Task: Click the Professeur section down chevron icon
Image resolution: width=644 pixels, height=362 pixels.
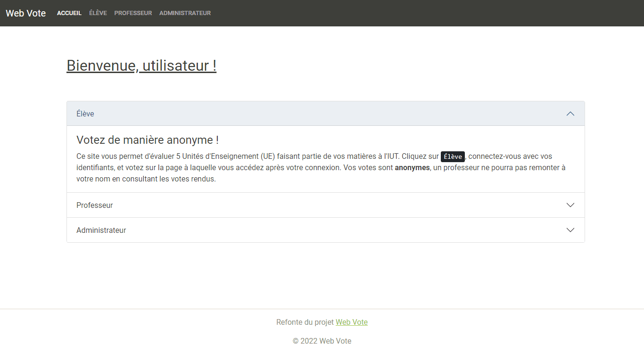Action: pyautogui.click(x=570, y=205)
